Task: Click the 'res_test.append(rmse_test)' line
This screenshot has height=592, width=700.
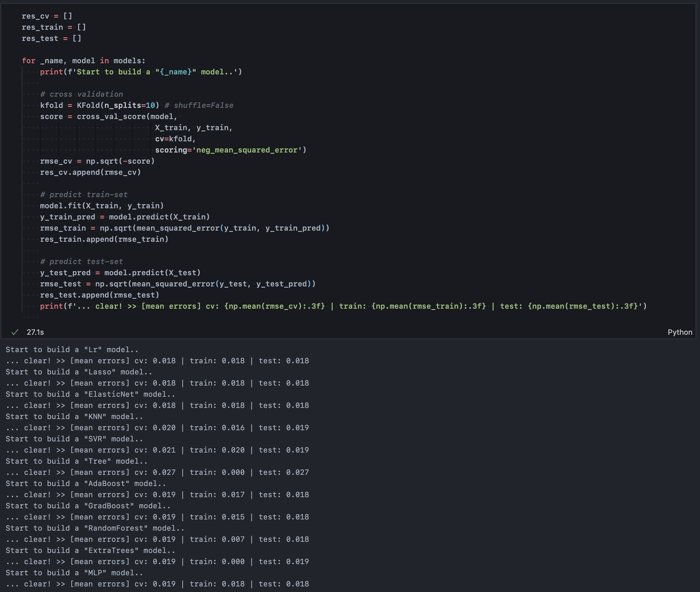Action: pyautogui.click(x=100, y=295)
